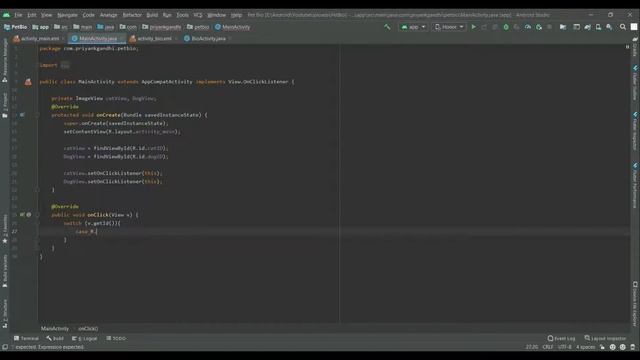Viewport: 640px width, 360px height.
Task: Open the Analyze menu
Action: [109, 15]
